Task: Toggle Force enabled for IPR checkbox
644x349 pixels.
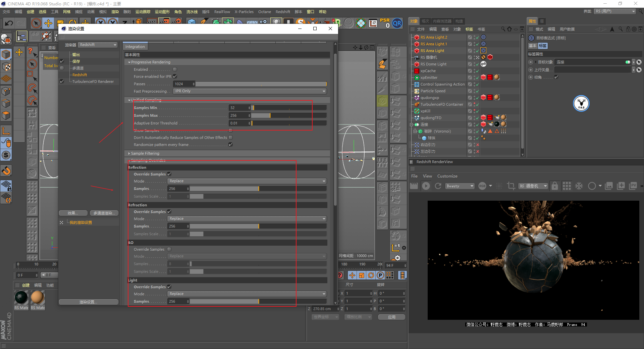Action: (x=175, y=77)
